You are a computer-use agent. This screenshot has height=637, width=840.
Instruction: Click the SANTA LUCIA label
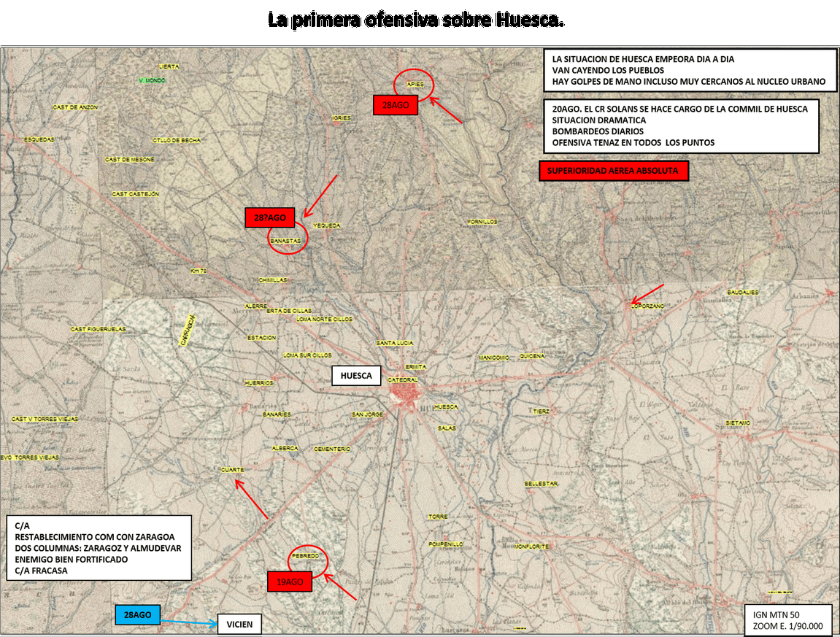point(395,343)
